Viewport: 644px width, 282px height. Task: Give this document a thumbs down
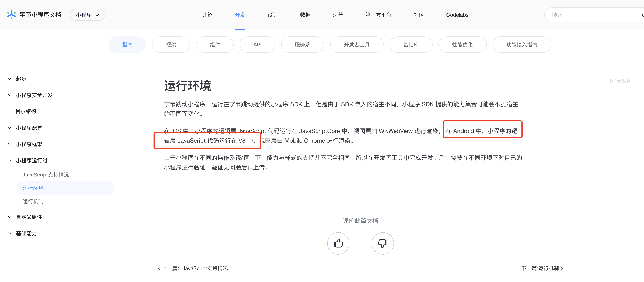tap(382, 243)
